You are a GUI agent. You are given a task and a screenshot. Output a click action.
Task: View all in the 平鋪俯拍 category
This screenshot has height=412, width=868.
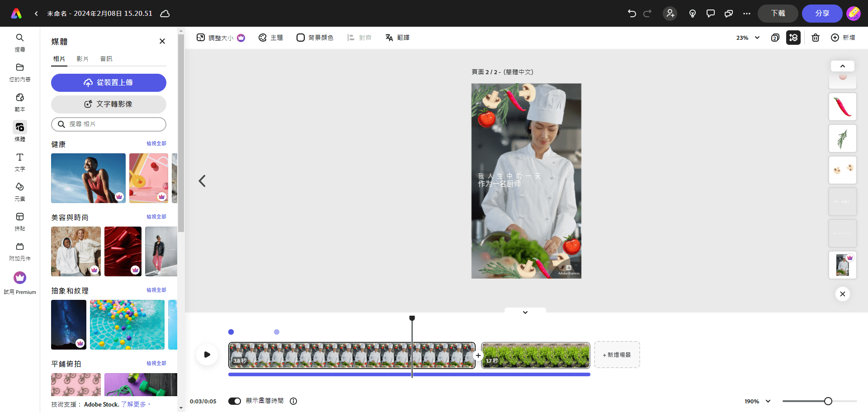tap(156, 363)
